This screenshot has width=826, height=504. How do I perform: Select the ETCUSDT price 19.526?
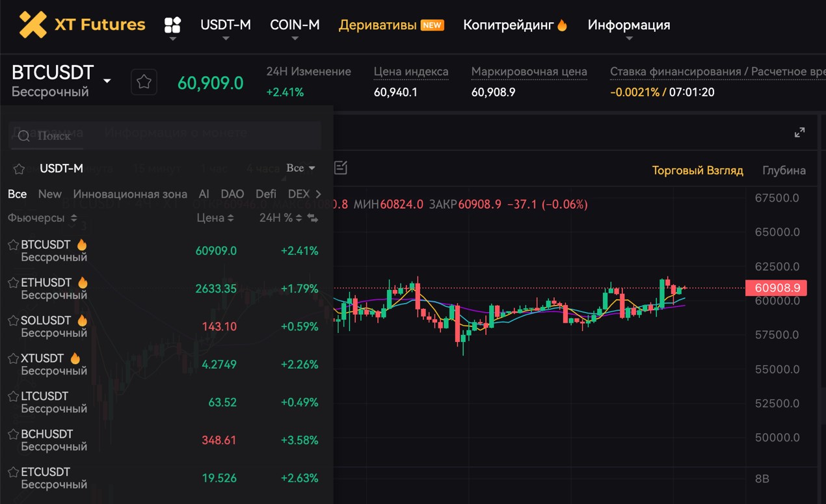(x=219, y=478)
